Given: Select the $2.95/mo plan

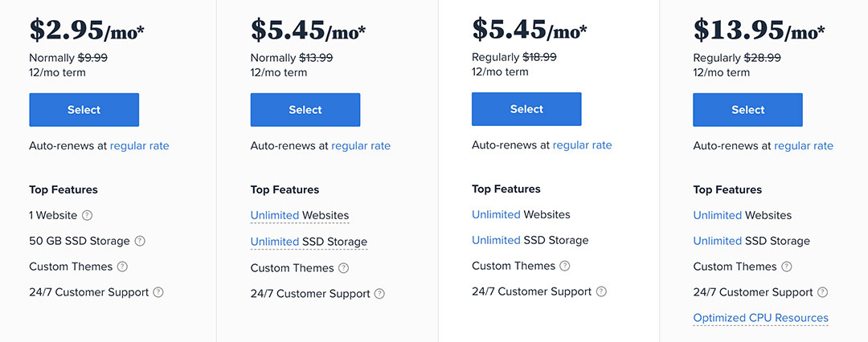Looking at the screenshot, I should (84, 110).
